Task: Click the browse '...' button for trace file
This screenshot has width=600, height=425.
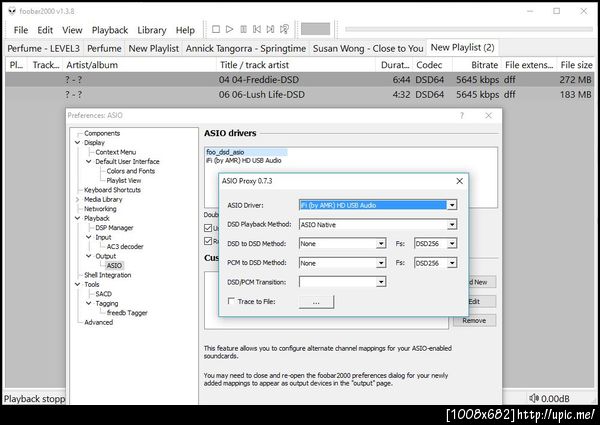Action: tap(316, 302)
